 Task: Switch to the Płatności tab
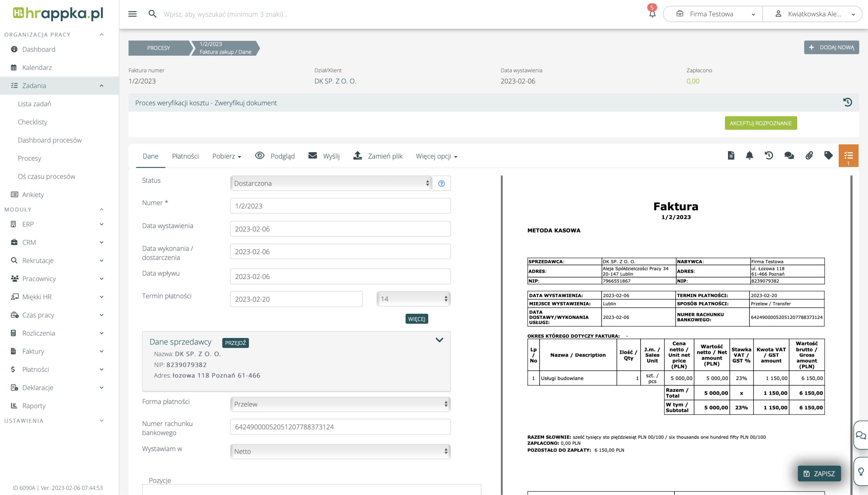185,156
